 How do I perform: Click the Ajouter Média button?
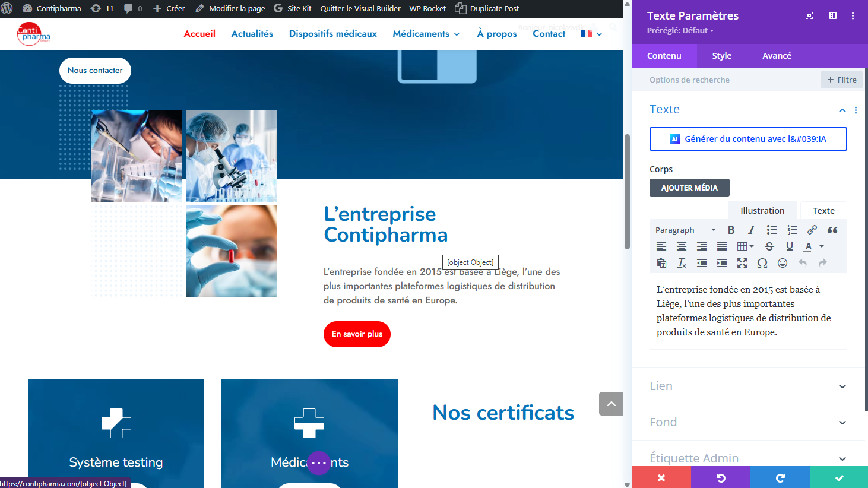coord(689,188)
